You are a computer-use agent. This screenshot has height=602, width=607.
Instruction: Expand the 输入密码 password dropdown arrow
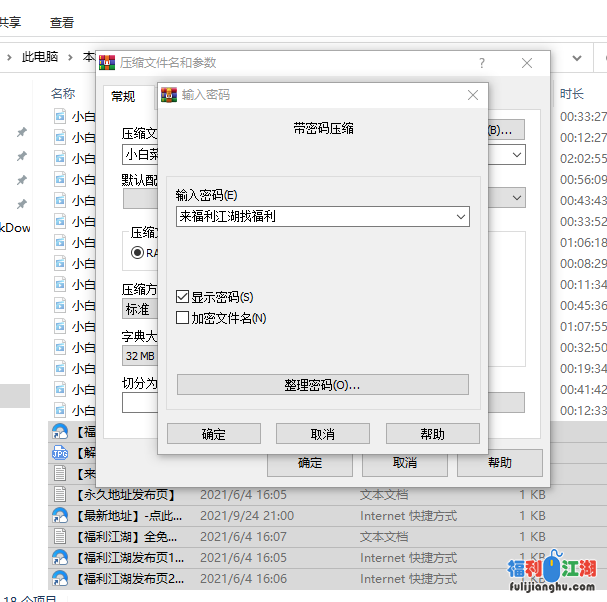pos(460,216)
